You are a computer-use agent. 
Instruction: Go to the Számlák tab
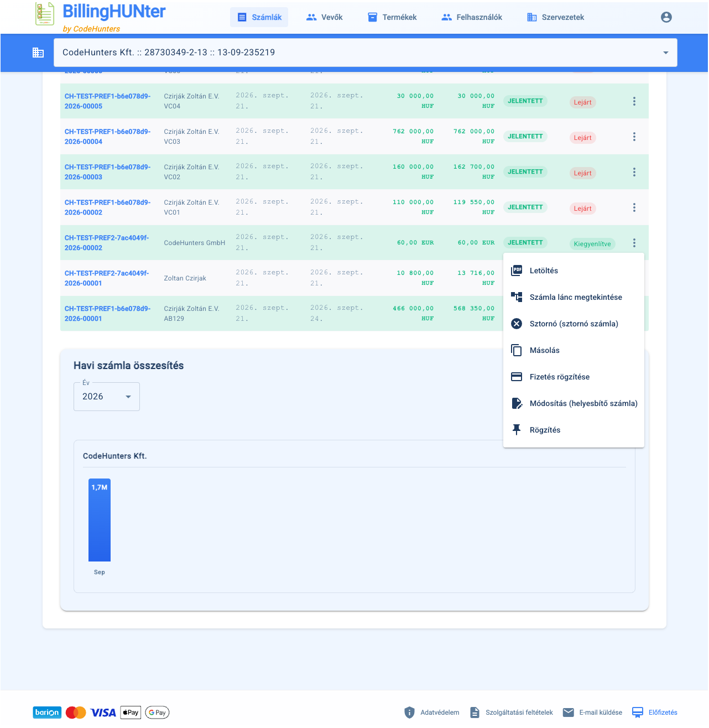click(x=259, y=17)
